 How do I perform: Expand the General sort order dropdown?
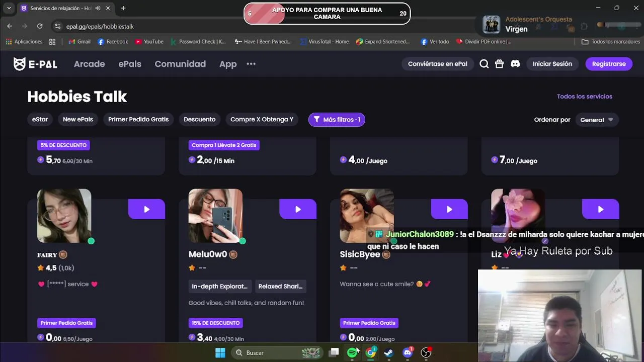point(597,120)
